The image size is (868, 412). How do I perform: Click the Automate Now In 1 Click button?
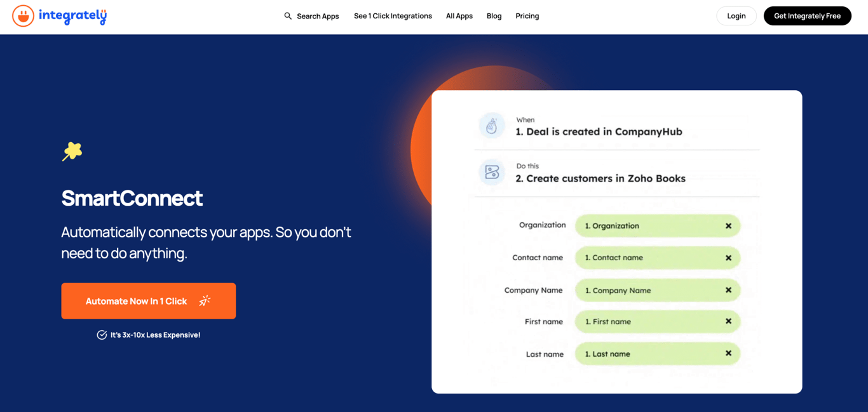[148, 300]
